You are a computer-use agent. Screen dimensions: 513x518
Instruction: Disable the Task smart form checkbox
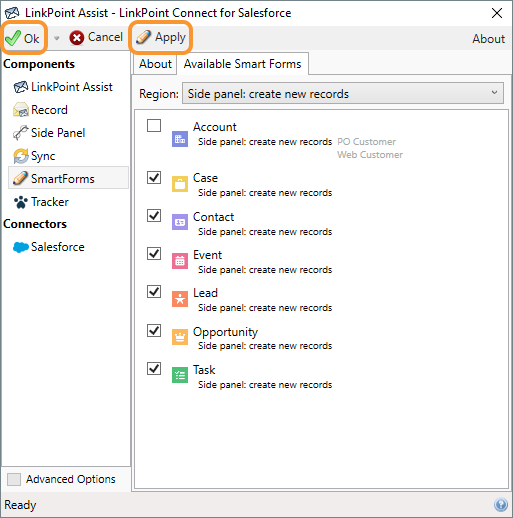click(154, 369)
